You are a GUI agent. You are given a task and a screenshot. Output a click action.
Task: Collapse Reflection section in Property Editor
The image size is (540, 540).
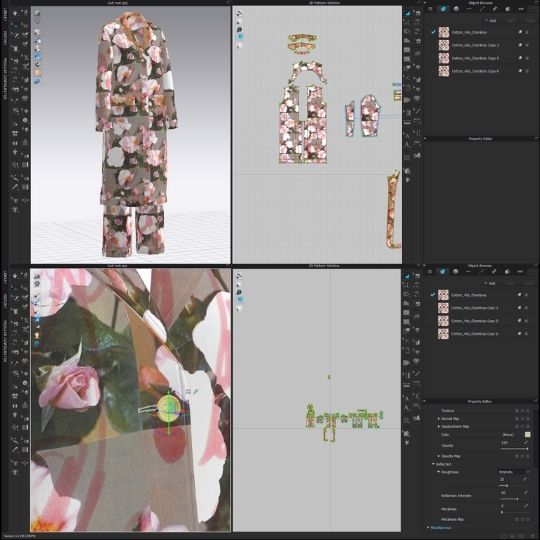(434, 464)
